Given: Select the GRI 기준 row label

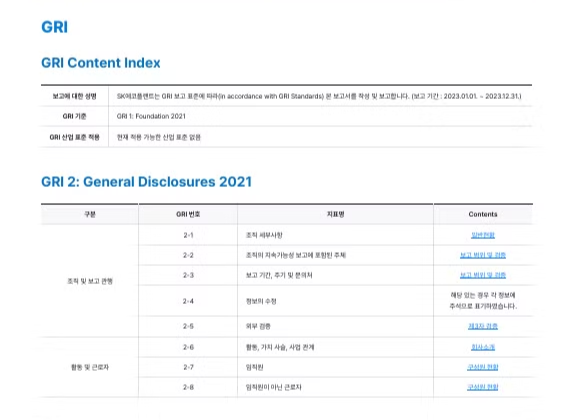Looking at the screenshot, I should click(x=74, y=116).
